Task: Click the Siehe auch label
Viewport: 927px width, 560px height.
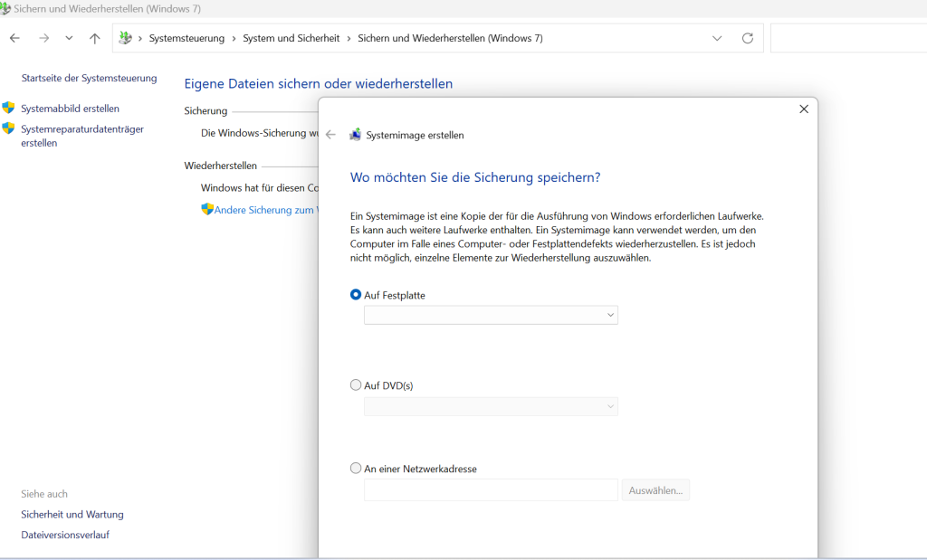Action: tap(44, 494)
